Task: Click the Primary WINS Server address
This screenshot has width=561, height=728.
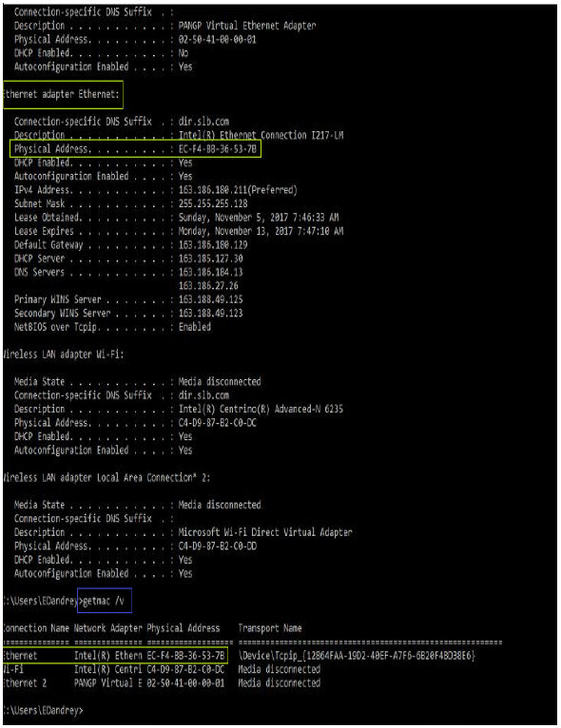Action: pos(211,299)
